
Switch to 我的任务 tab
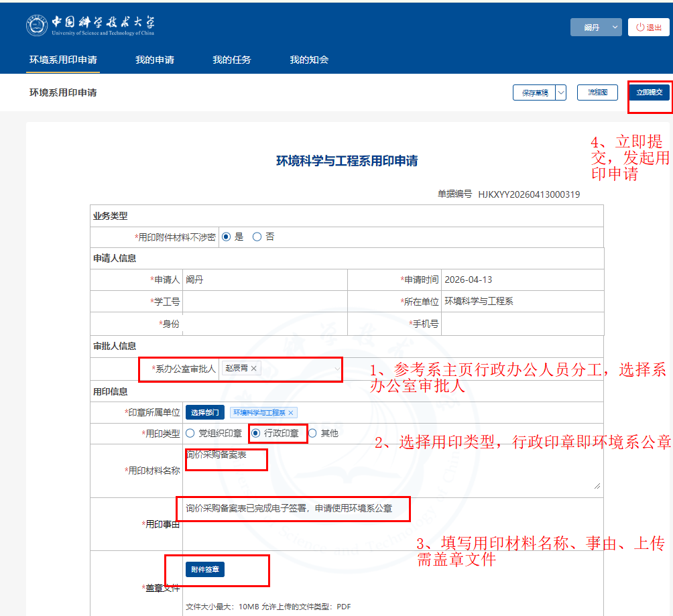coord(232,60)
